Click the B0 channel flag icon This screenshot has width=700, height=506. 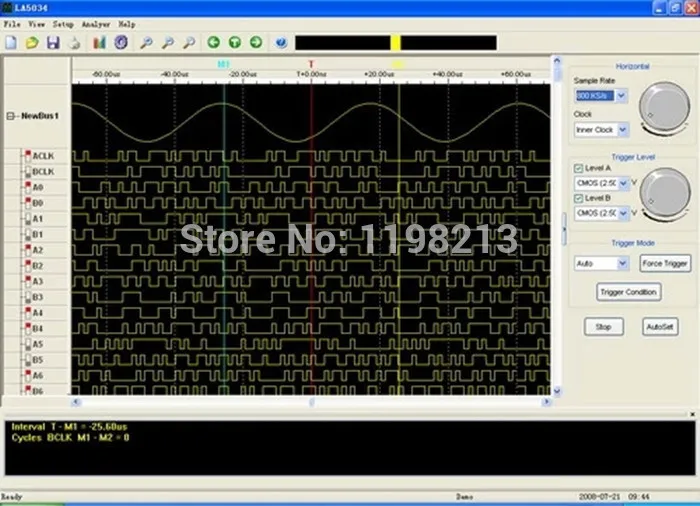(28, 203)
